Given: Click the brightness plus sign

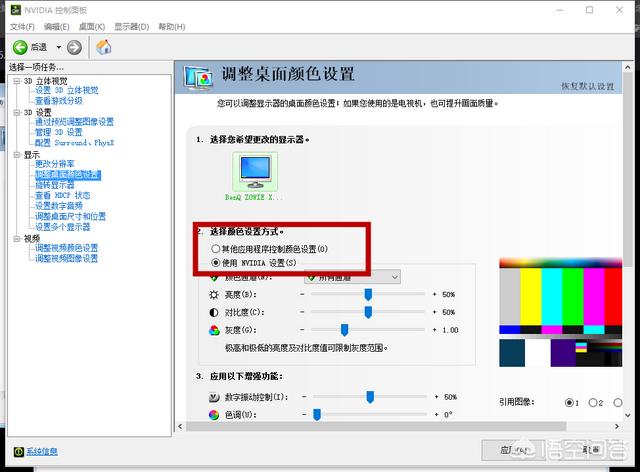Looking at the screenshot, I should pos(434,294).
